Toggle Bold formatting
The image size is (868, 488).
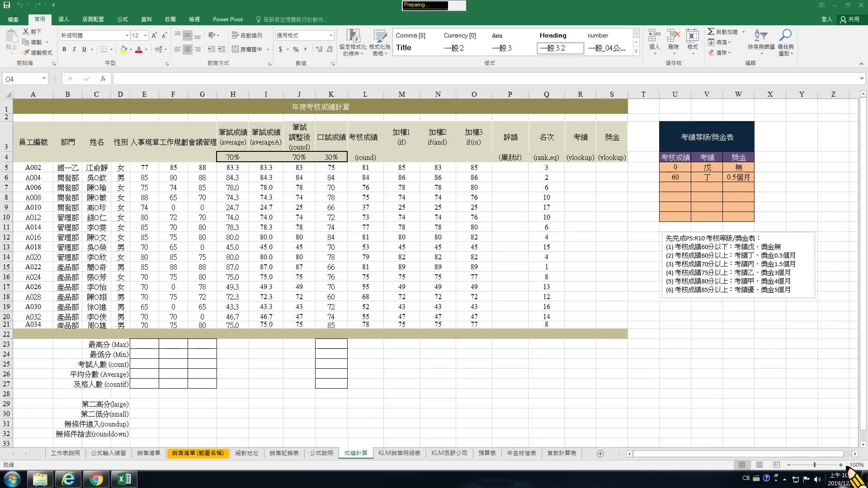pos(64,49)
